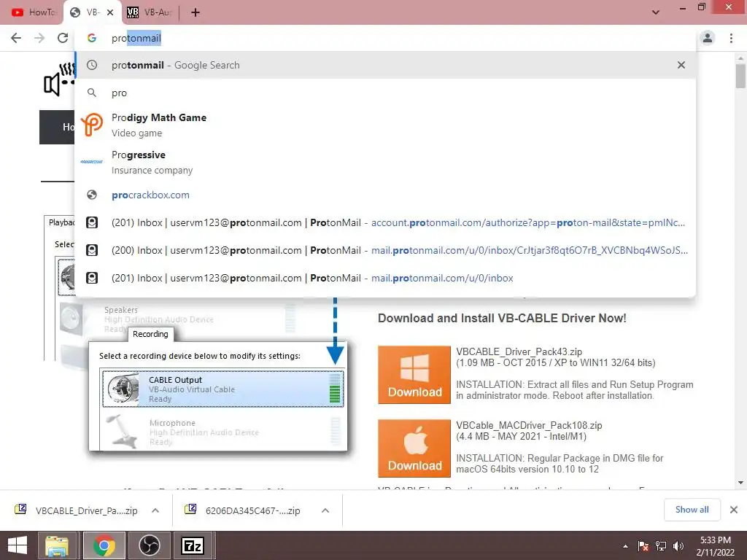
Task: Click the VB-Audio speaker logo
Action: (59, 80)
